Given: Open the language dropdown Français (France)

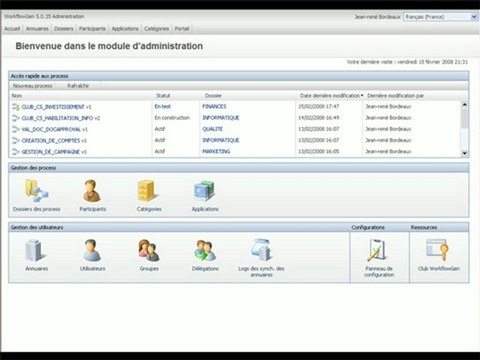Looking at the screenshot, I should click(x=440, y=17).
